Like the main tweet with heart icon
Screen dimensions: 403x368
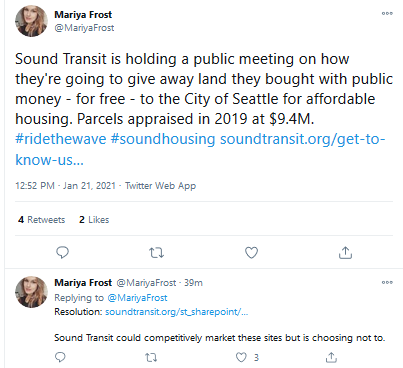coord(251,253)
